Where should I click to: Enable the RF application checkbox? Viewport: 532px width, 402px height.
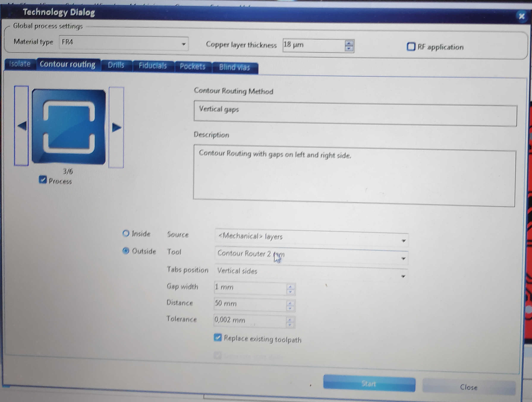(411, 46)
